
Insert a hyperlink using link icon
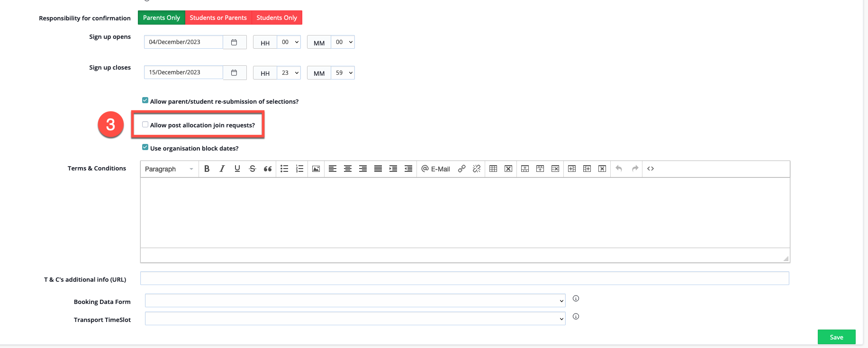click(x=461, y=169)
